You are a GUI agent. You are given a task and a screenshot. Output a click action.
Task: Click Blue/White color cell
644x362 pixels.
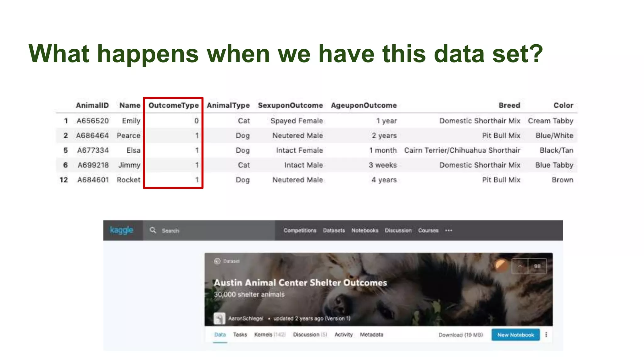tap(554, 135)
